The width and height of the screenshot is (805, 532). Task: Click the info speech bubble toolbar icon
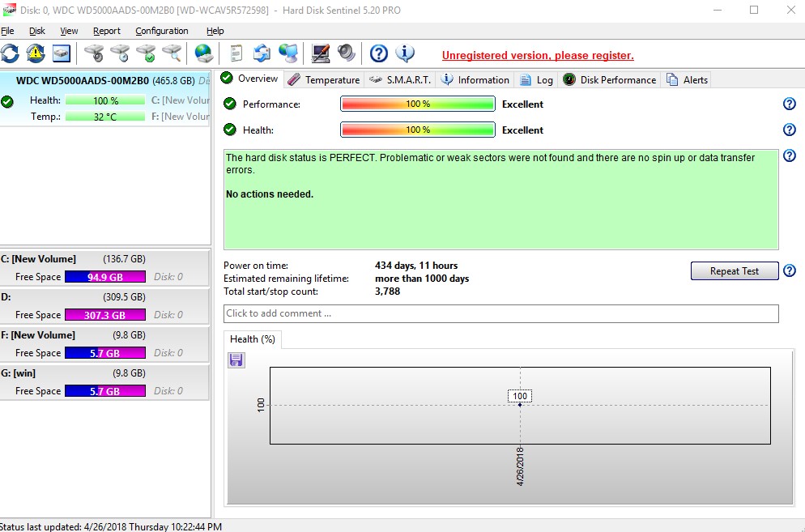405,53
